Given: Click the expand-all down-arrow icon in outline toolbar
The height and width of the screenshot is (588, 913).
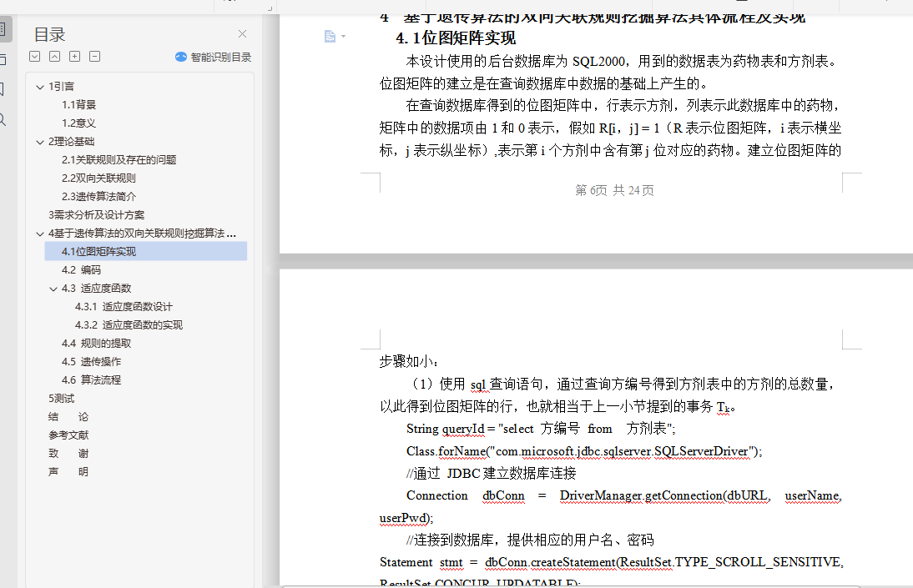Looking at the screenshot, I should click(35, 57).
